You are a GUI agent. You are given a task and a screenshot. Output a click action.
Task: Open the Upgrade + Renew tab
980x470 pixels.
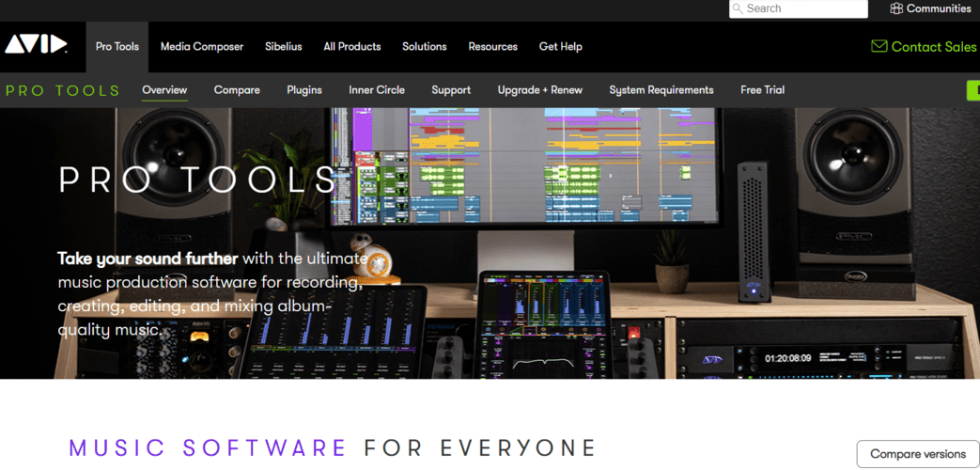coord(540,90)
